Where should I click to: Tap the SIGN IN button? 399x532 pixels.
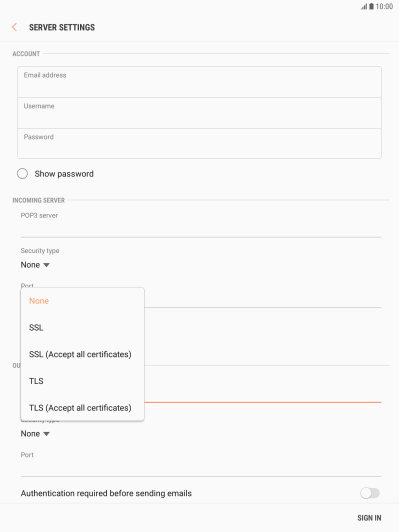point(369,518)
